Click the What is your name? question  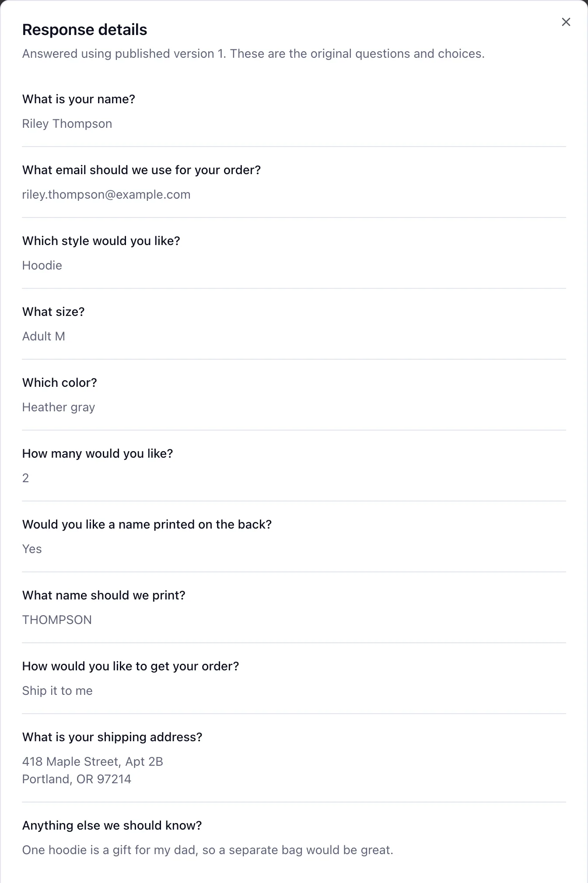click(79, 99)
